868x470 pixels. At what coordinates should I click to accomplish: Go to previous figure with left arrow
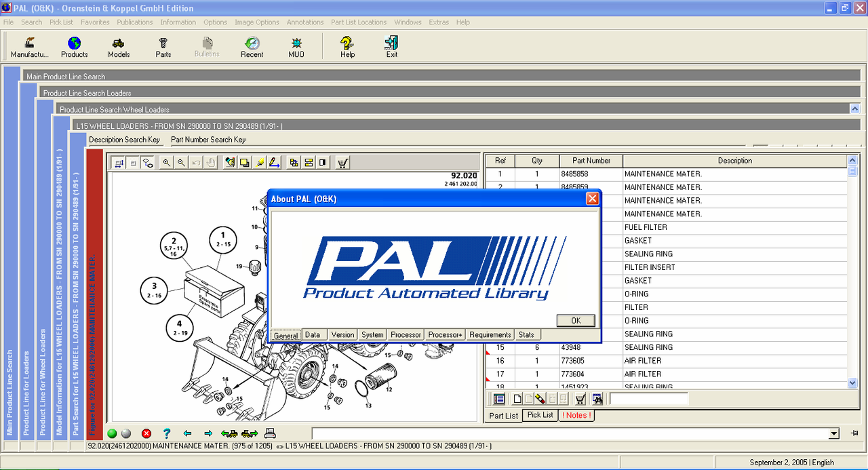pyautogui.click(x=188, y=433)
